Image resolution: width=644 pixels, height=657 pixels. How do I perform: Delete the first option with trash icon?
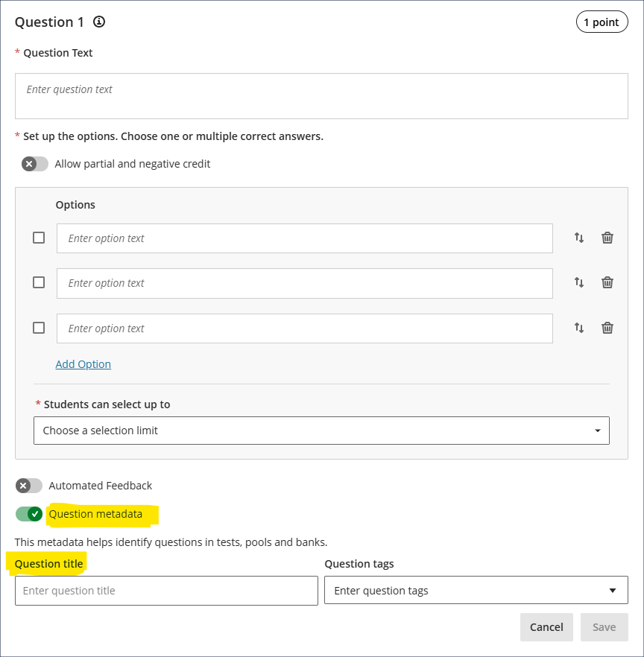tap(607, 238)
